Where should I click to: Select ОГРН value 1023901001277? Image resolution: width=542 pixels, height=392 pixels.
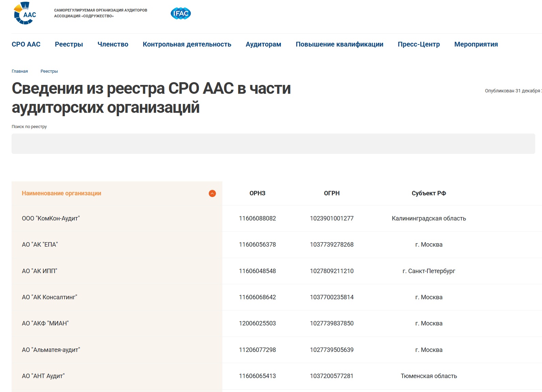332,218
